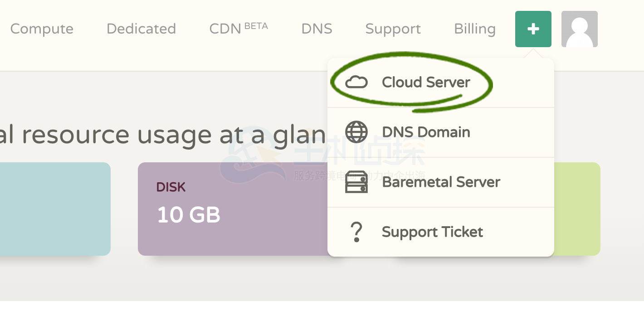Go to the Dedicated navigation tab

pos(141,29)
